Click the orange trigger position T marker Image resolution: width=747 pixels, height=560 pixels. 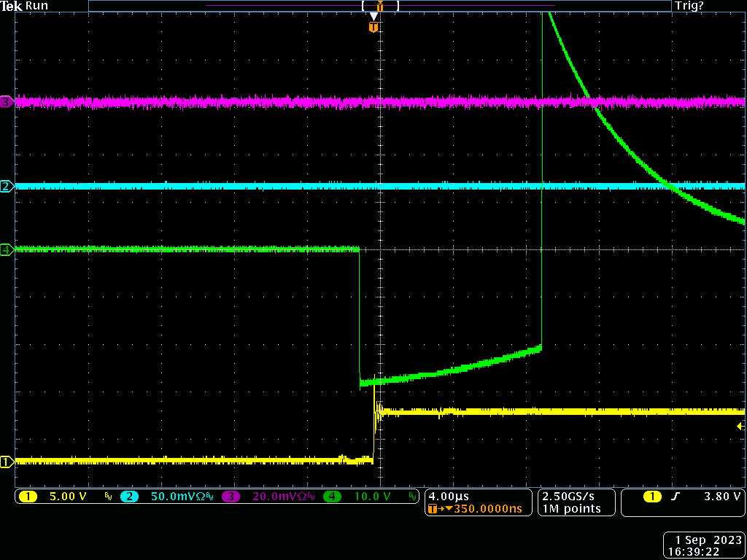[x=373, y=28]
